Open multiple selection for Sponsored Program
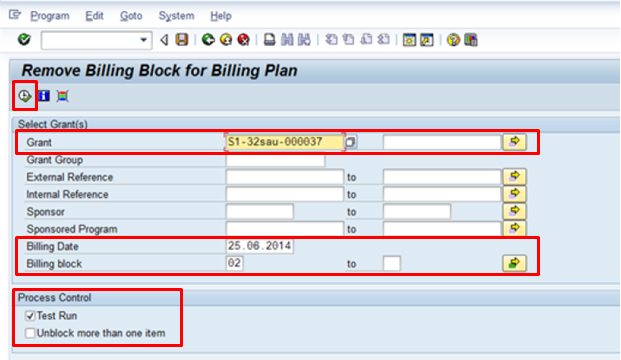Image resolution: width=621 pixels, height=360 pixels. (514, 229)
